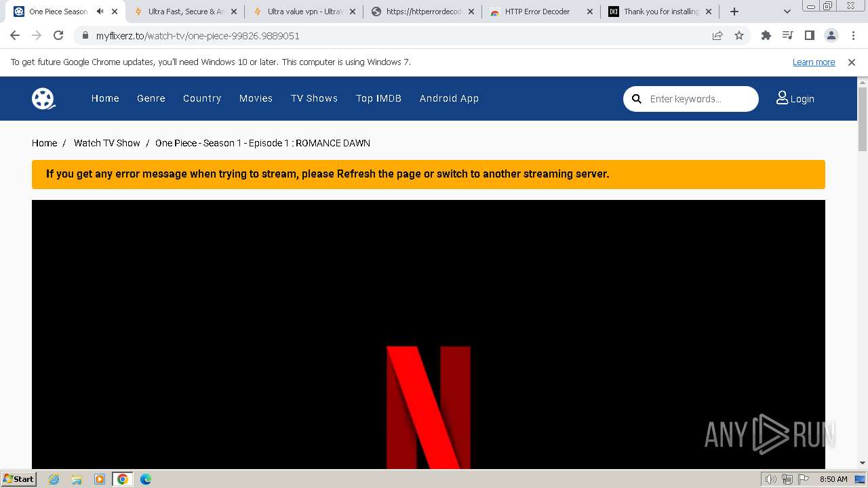Go to TV Shows section
868x488 pixels.
coord(314,98)
